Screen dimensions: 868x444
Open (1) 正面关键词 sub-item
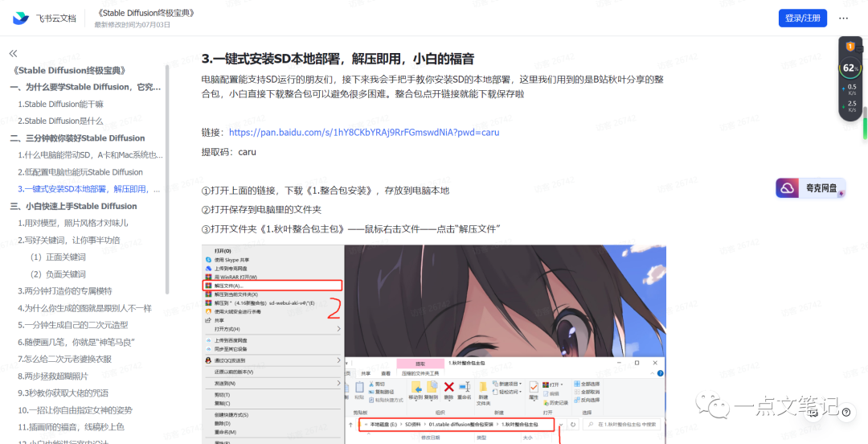point(58,257)
